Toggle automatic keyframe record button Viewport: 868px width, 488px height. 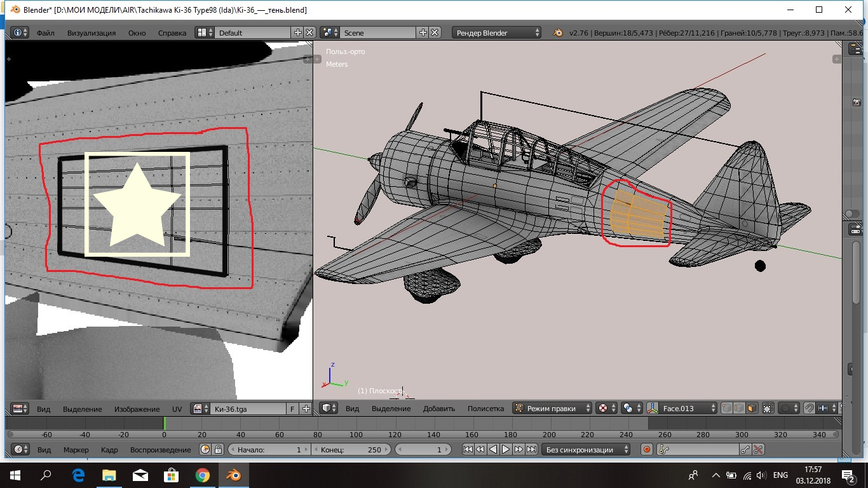[x=647, y=449]
